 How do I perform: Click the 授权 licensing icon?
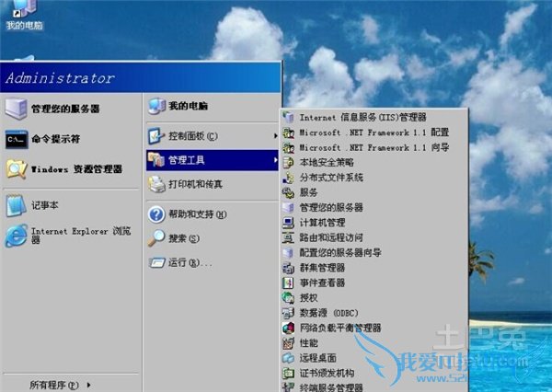288,298
